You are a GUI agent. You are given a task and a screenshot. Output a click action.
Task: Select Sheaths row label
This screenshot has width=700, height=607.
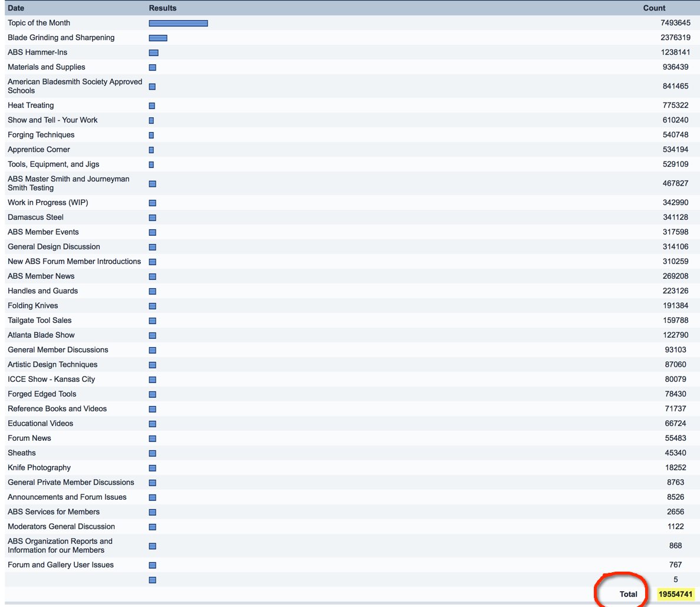tap(22, 453)
